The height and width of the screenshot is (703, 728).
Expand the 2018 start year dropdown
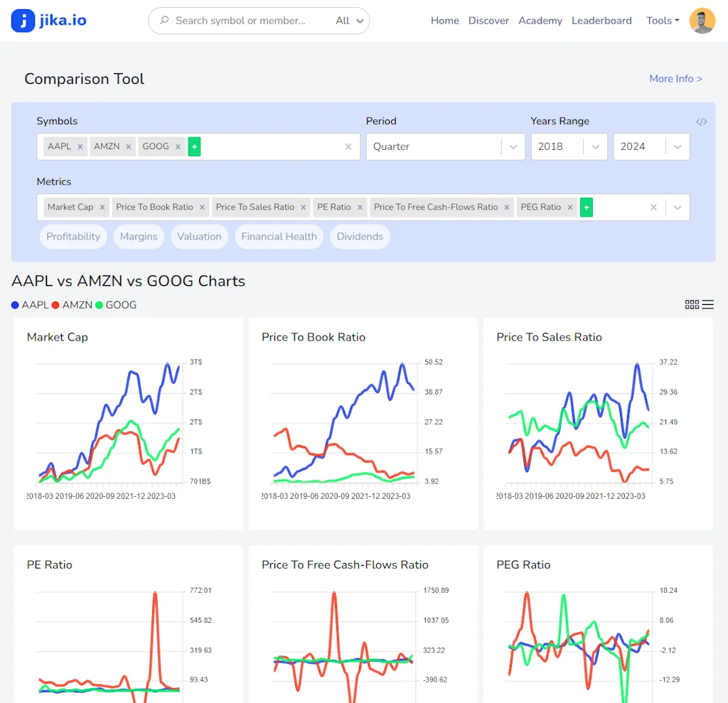[569, 146]
